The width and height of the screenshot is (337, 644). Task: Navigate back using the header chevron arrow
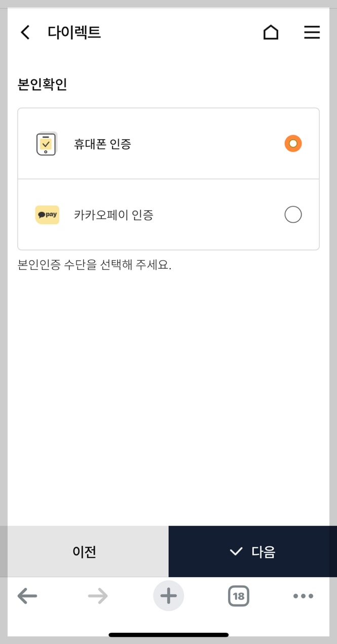click(24, 32)
